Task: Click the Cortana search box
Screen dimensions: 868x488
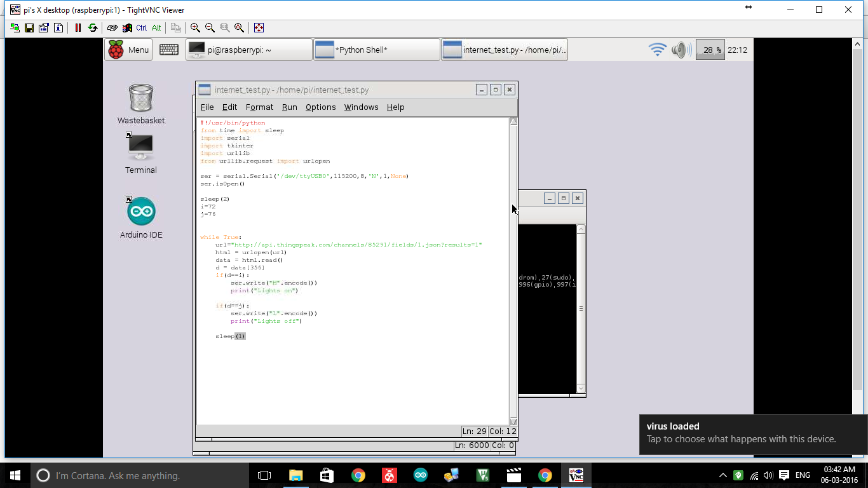Action: coord(140,475)
